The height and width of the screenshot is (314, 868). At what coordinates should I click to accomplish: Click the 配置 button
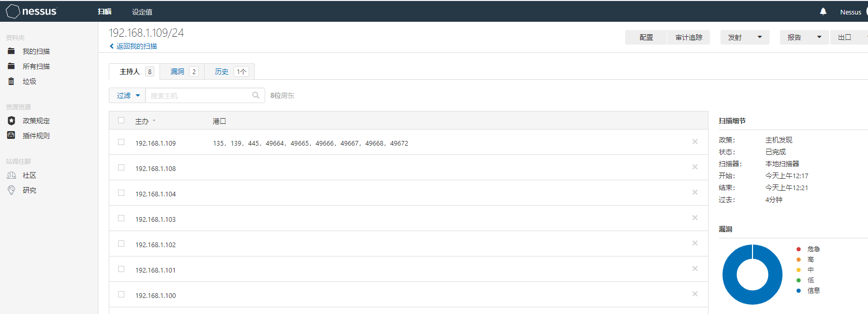[646, 37]
